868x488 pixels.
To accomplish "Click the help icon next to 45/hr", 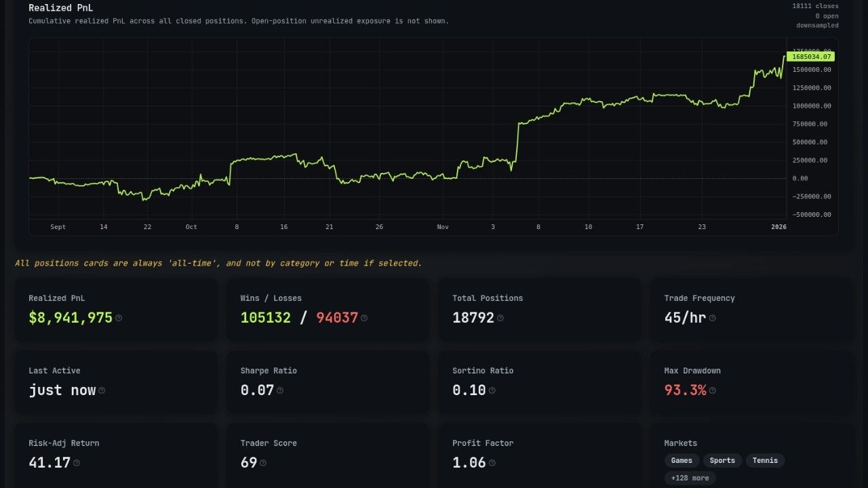I will coord(712,318).
